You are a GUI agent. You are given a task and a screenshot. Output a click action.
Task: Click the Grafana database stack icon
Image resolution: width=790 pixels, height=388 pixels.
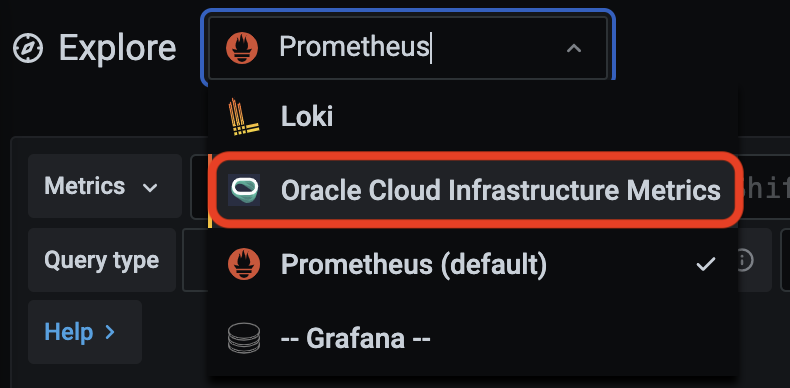tap(244, 338)
